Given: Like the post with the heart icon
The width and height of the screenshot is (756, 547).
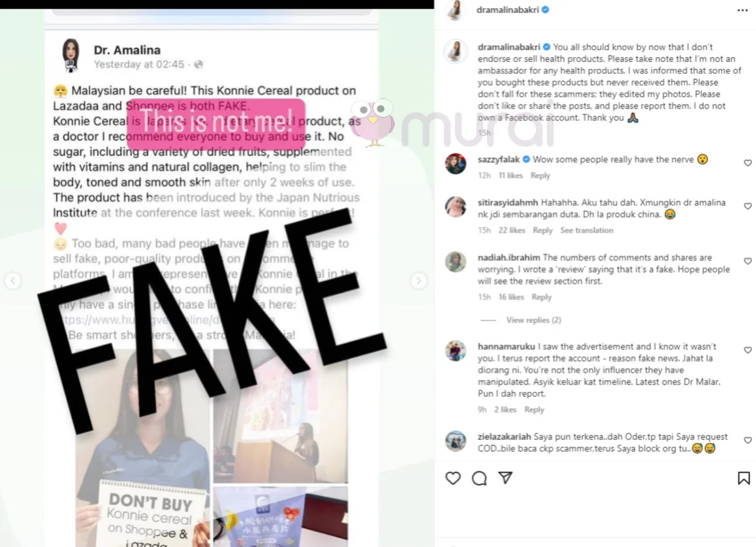Looking at the screenshot, I should click(x=452, y=478).
